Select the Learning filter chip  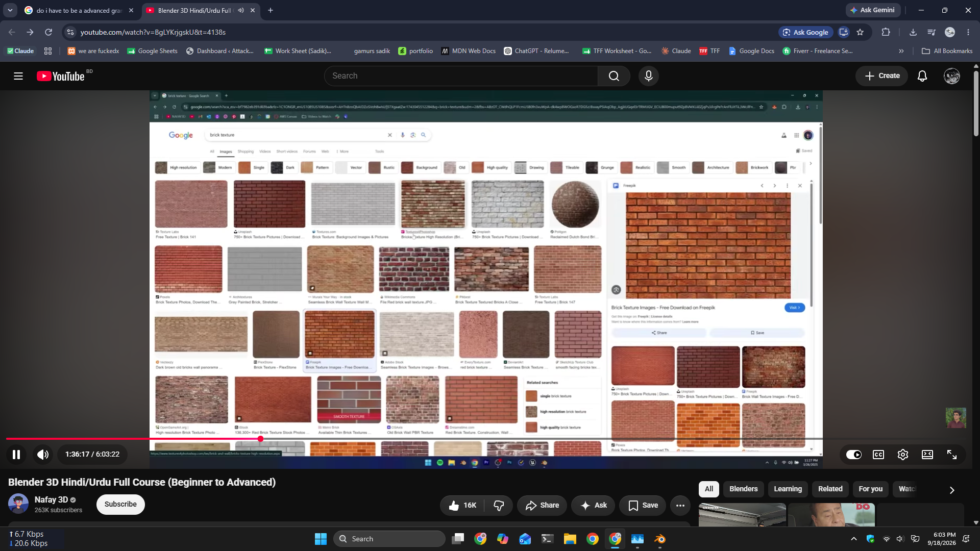(x=788, y=489)
